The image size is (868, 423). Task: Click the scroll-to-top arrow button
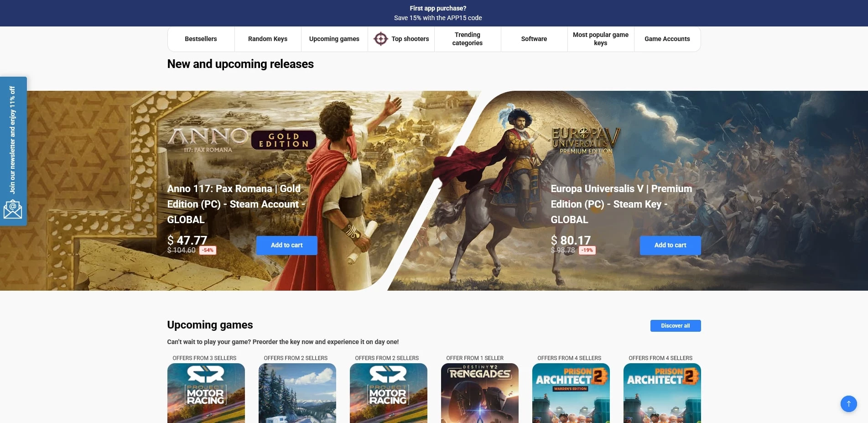(848, 403)
